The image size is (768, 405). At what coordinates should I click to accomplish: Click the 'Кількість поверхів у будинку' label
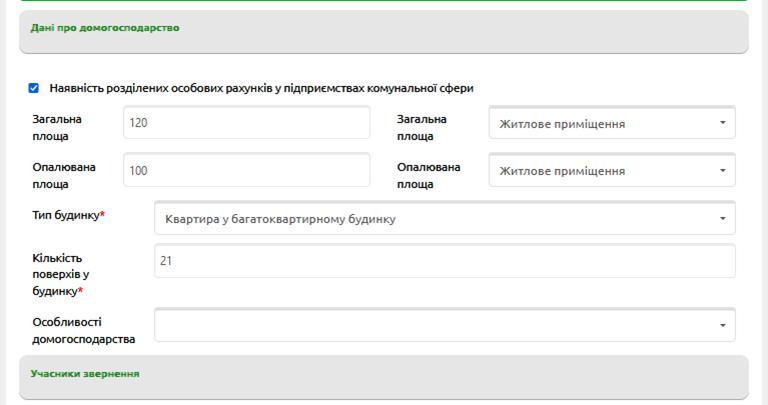(60, 274)
